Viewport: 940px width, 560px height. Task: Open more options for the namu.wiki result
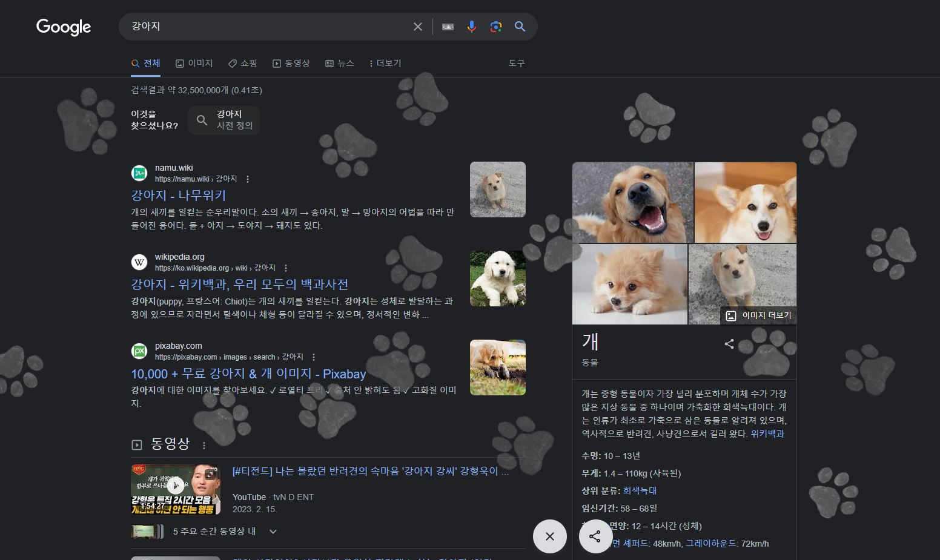[248, 179]
